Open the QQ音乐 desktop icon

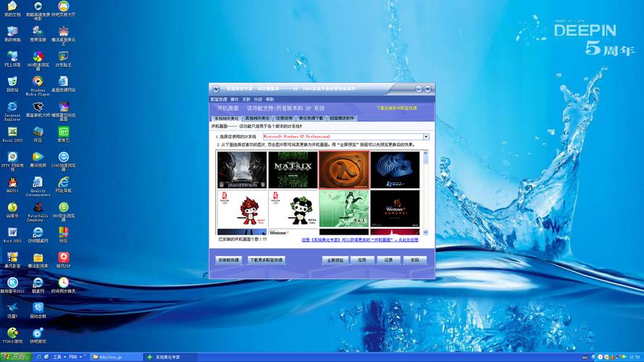12,210
